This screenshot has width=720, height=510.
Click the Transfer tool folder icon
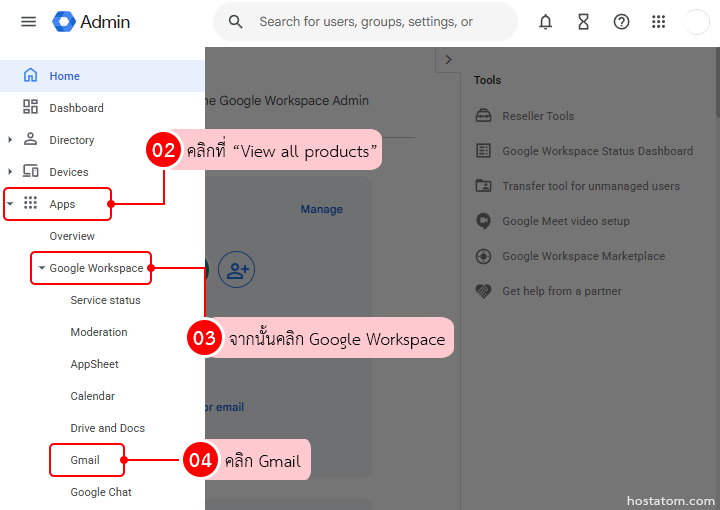coord(483,185)
